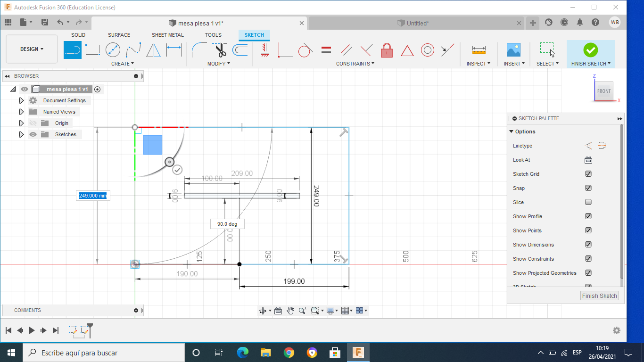Apply the Concentric constraint

[428, 49]
